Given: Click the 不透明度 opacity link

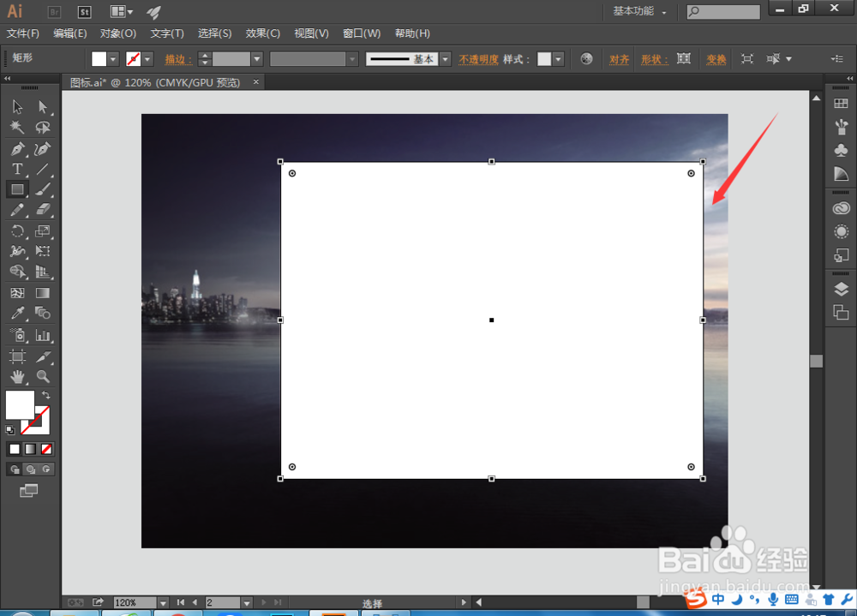Looking at the screenshot, I should (478, 59).
